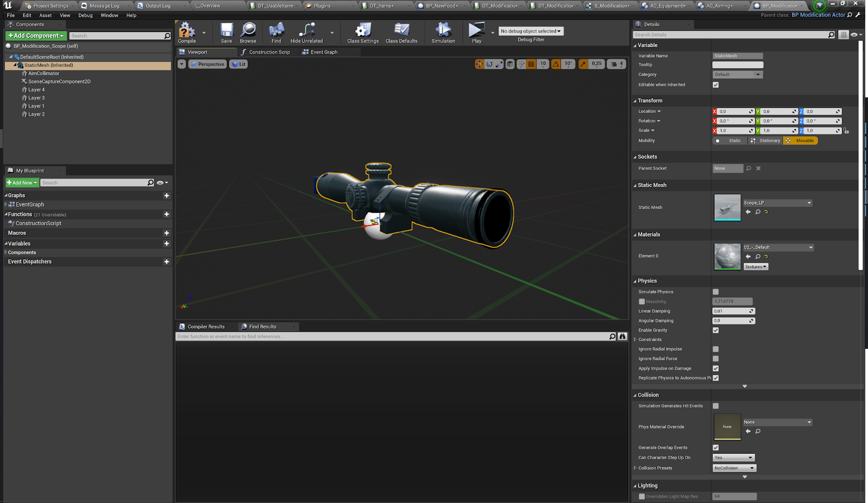Open the Asset menu
868x503 pixels.
(46, 15)
